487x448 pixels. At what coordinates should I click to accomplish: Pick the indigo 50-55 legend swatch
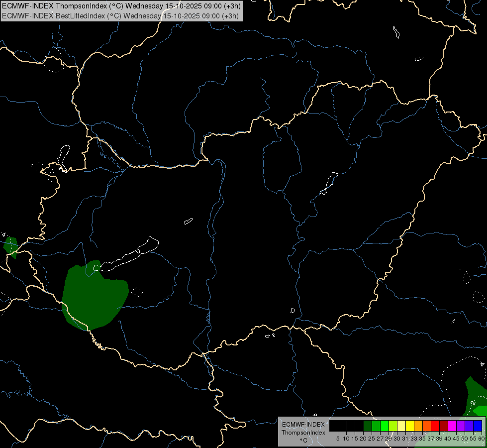pos(469,426)
